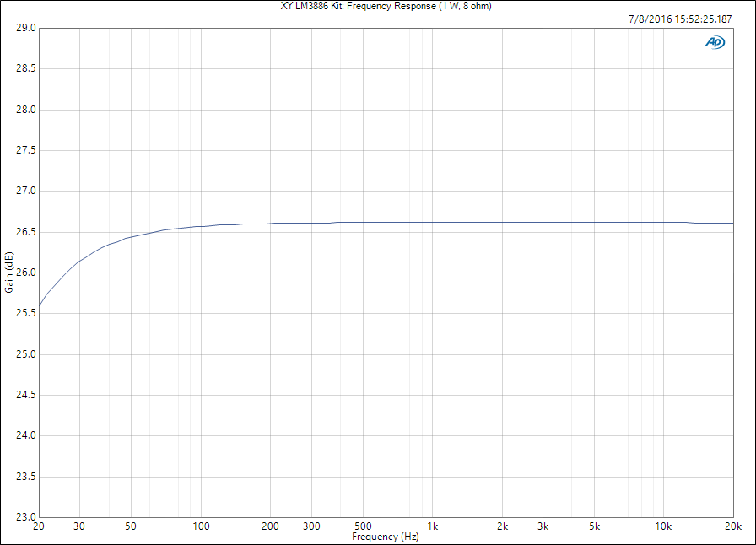Click the 24.5 gain axis value
The width and height of the screenshot is (756, 545).
coord(26,395)
